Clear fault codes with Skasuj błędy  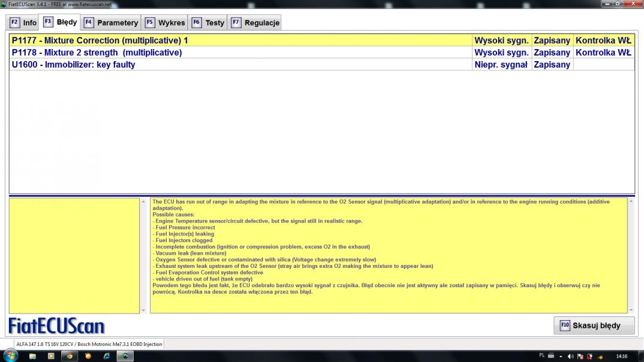(x=594, y=325)
